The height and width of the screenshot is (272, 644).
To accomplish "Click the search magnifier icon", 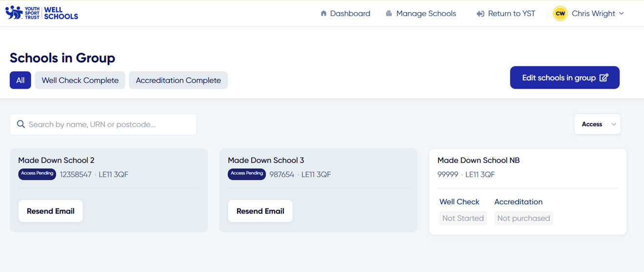I will click(21, 124).
